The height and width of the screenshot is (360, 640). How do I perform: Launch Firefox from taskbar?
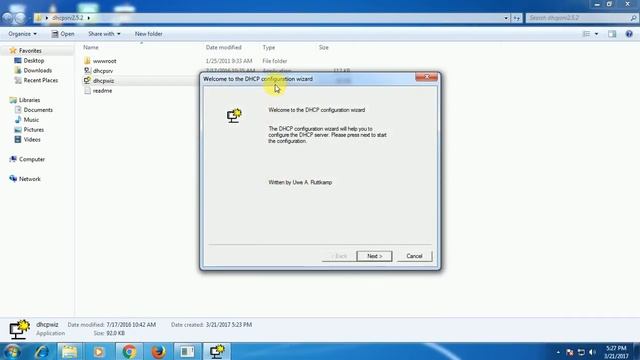[x=158, y=351]
